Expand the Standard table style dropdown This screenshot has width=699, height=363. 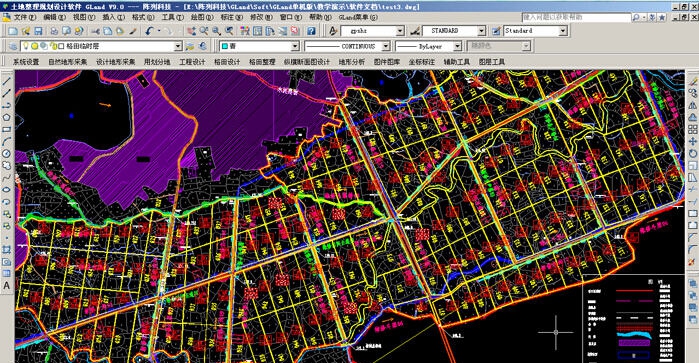563,31
